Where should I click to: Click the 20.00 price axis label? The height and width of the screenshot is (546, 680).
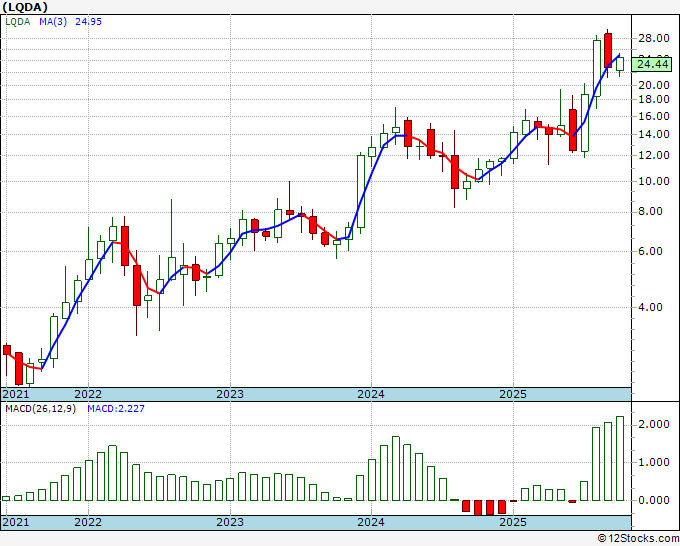point(654,85)
